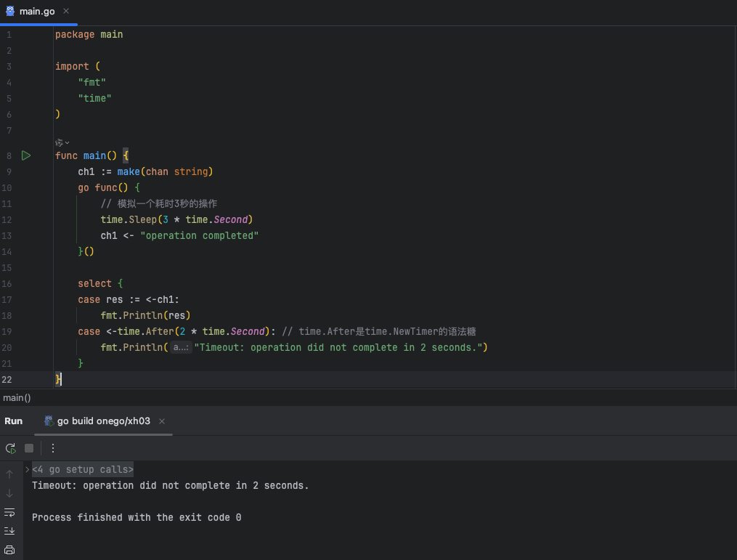Open the AI actions dropdown above func main
This screenshot has width=737, height=560.
(62, 142)
